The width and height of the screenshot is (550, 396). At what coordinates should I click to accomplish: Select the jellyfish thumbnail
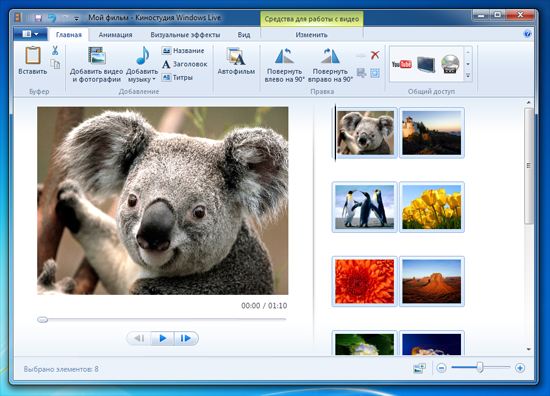(x=431, y=344)
